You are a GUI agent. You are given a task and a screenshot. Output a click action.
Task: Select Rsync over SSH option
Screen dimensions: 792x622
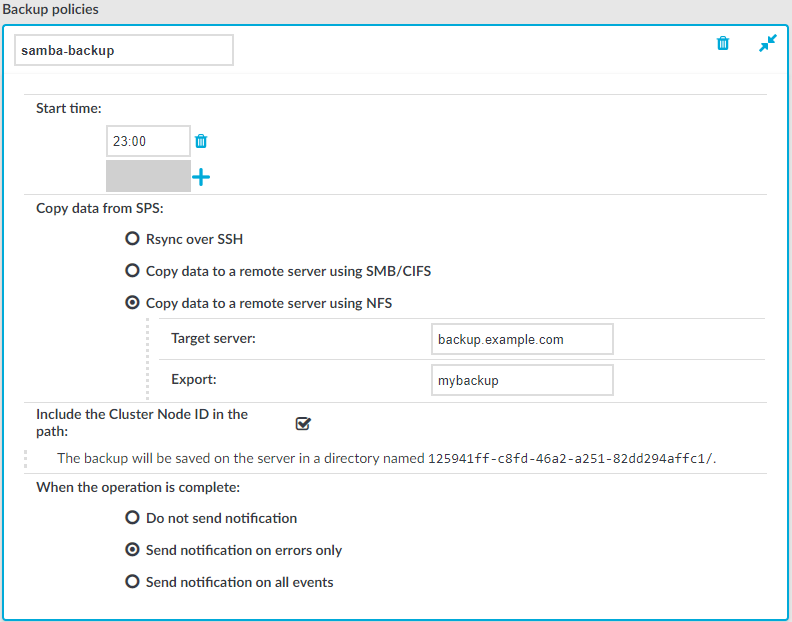tap(132, 238)
